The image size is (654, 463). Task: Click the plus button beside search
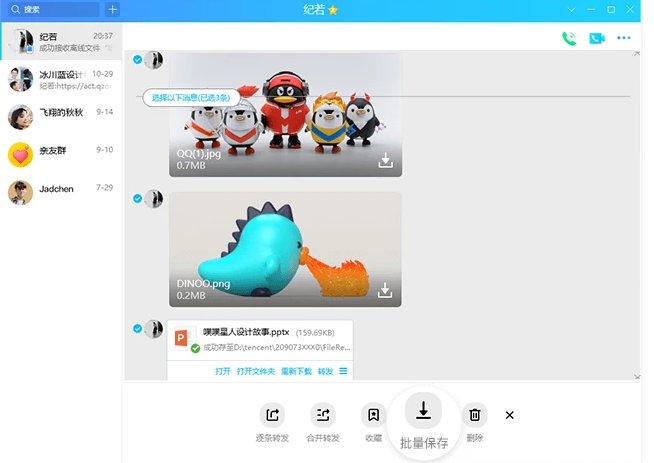click(112, 9)
